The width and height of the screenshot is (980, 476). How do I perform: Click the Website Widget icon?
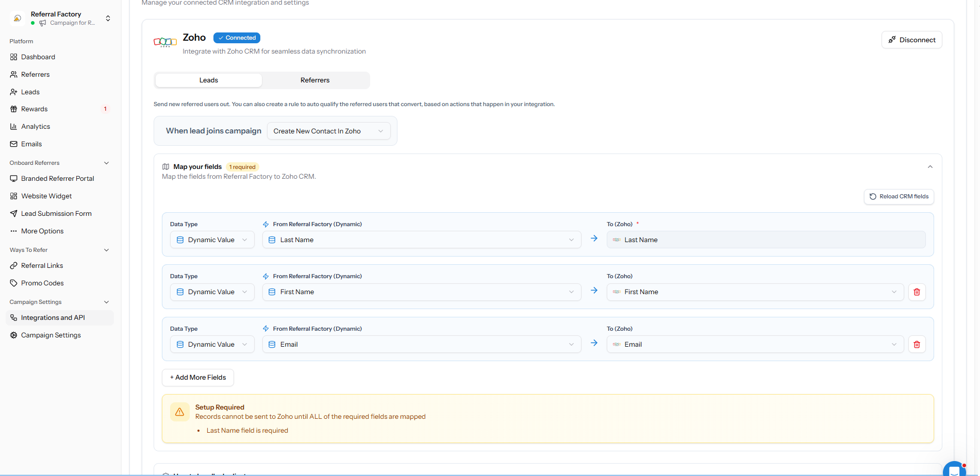tap(14, 196)
